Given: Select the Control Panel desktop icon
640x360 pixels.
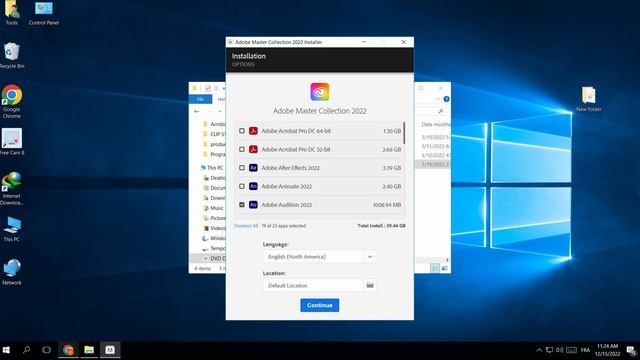Looking at the screenshot, I should point(44,13).
